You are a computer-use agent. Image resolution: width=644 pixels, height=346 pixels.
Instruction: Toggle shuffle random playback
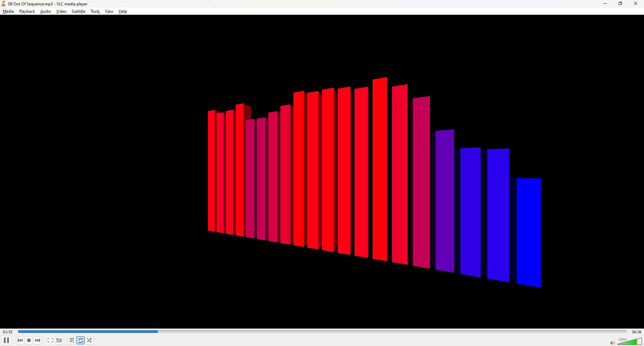pyautogui.click(x=90, y=340)
